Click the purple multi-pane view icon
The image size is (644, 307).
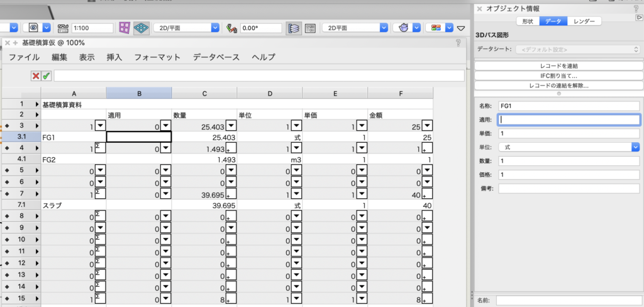(125, 28)
